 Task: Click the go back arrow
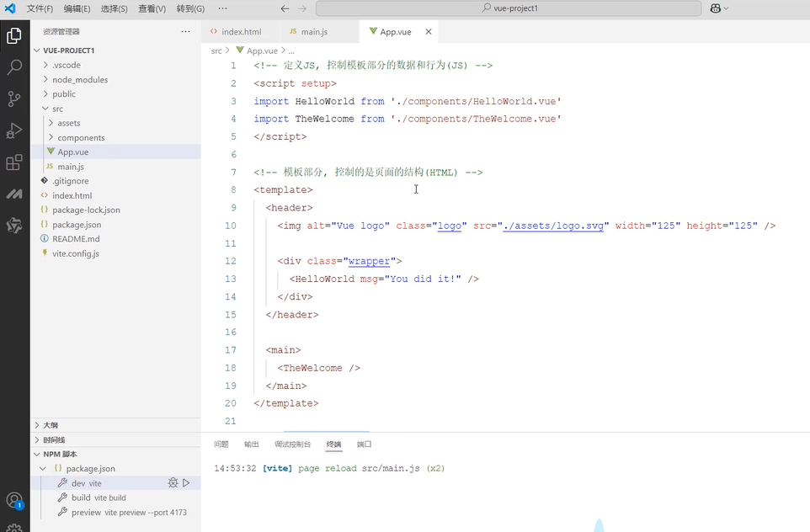pos(285,8)
